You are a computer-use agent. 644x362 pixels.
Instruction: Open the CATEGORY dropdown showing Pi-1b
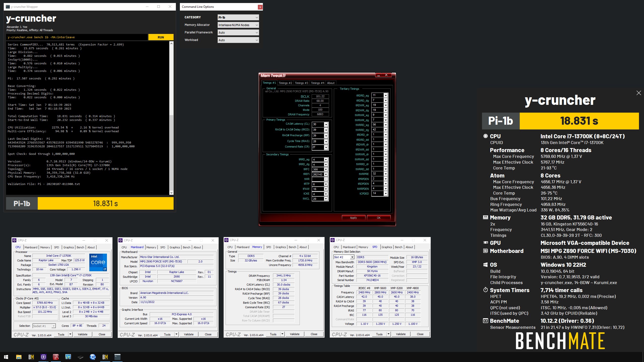point(238,17)
